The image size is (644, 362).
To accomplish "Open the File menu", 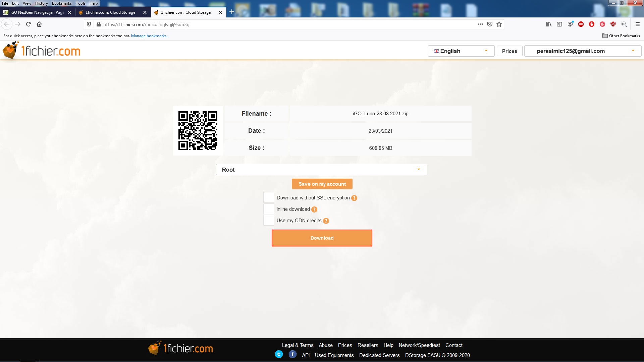I will coord(5,3).
